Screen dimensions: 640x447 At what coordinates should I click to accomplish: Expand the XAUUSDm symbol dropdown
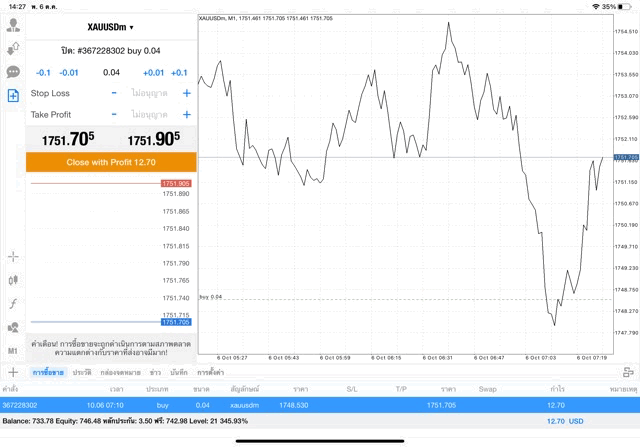[110, 28]
